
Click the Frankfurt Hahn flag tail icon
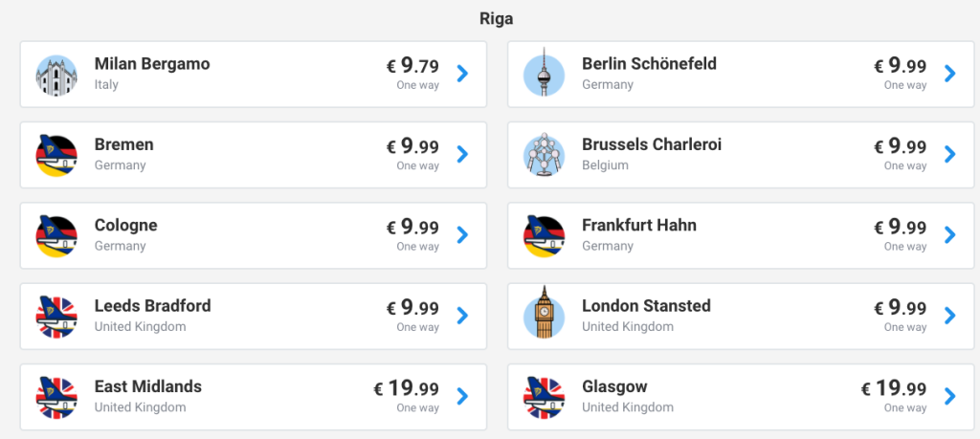point(544,235)
